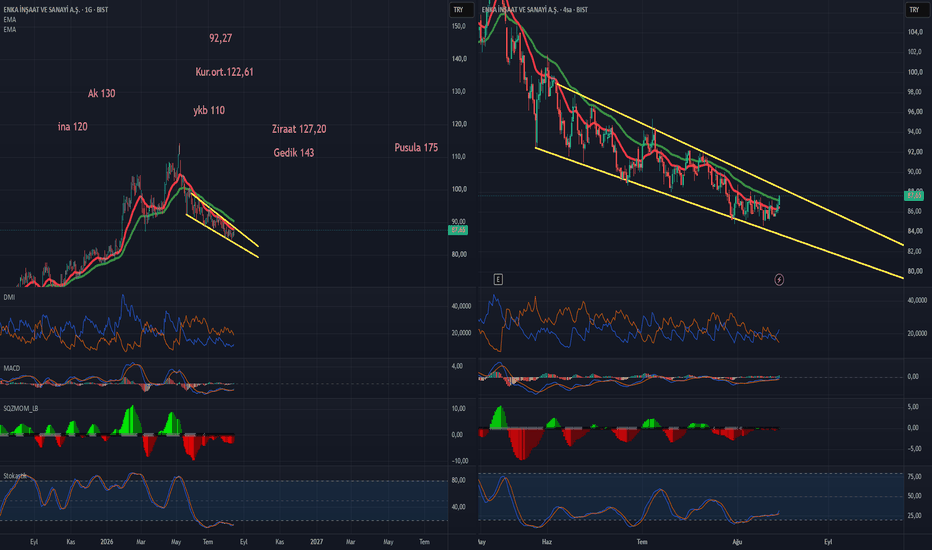932x550 pixels.
Task: Select the 'Pusula 175' text annotation
Action: point(416,147)
